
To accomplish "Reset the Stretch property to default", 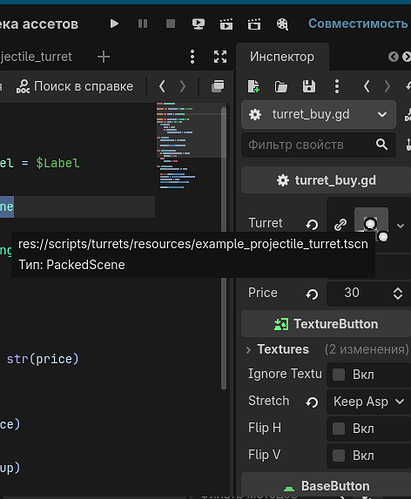I will coord(312,402).
